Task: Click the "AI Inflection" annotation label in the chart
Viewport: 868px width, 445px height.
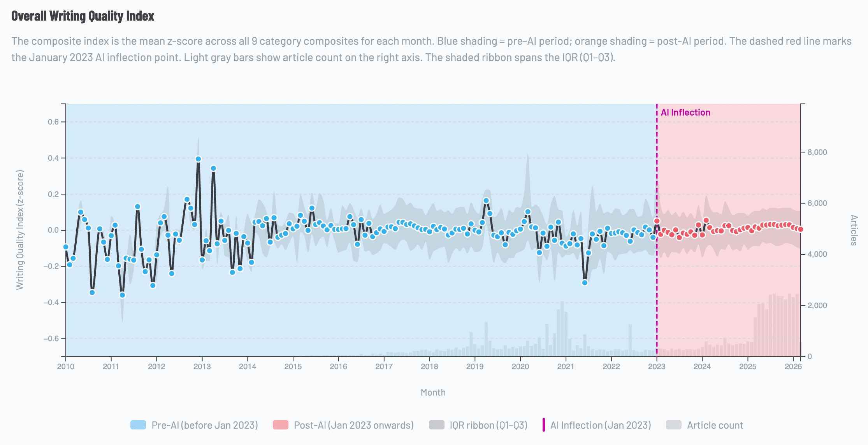Action: point(685,112)
